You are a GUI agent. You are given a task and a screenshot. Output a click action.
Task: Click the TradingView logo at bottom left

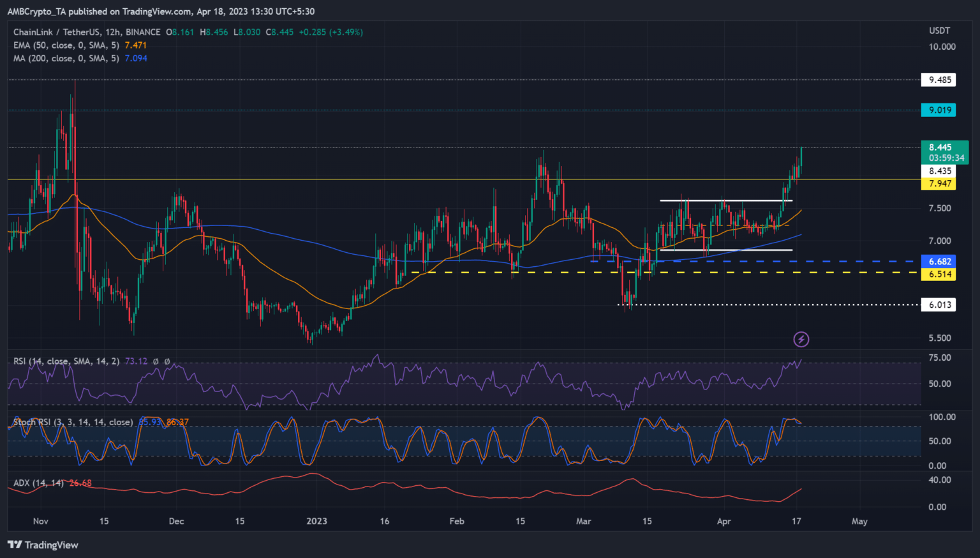pos(43,545)
